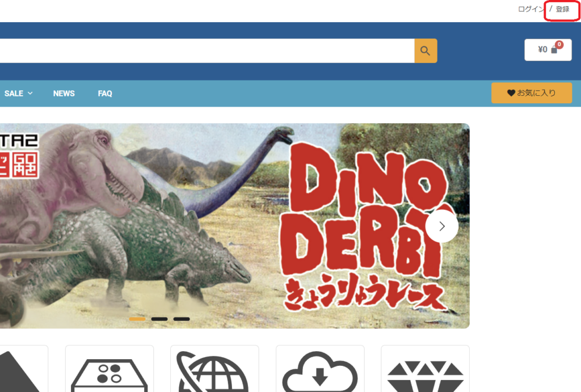Open the Dino Derby banner image
581x392 pixels.
pyautogui.click(x=234, y=226)
